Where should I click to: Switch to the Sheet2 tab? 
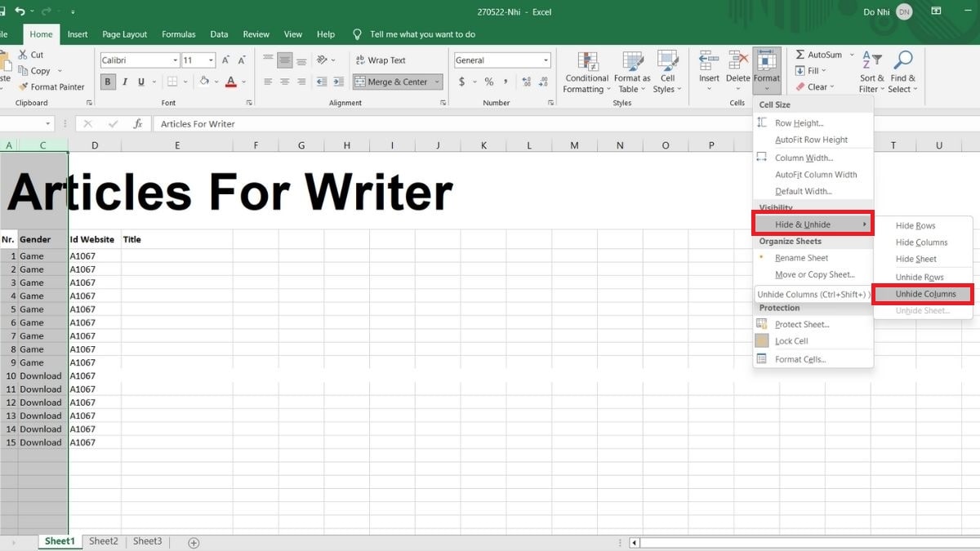(103, 540)
